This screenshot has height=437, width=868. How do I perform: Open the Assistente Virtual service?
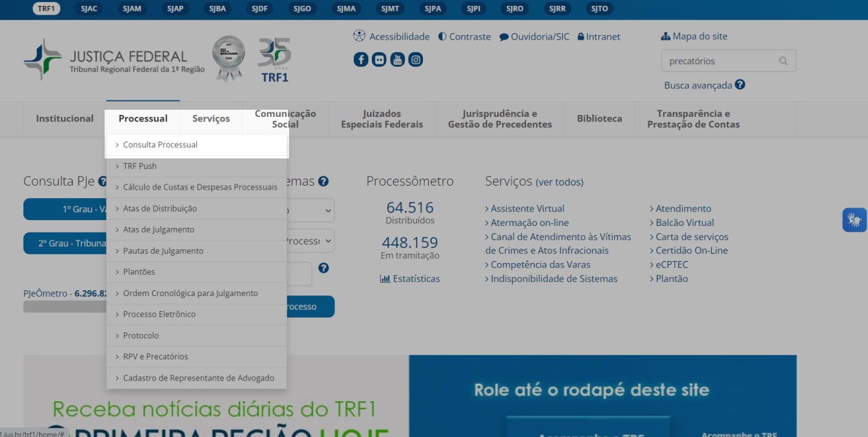tap(528, 208)
